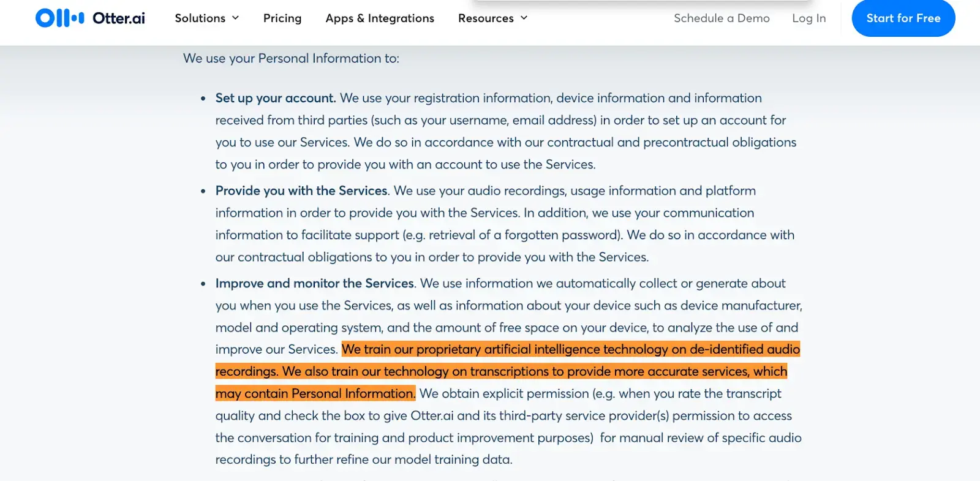This screenshot has height=481, width=980.
Task: Click the orange highlighted AI training sentence
Action: [x=501, y=371]
